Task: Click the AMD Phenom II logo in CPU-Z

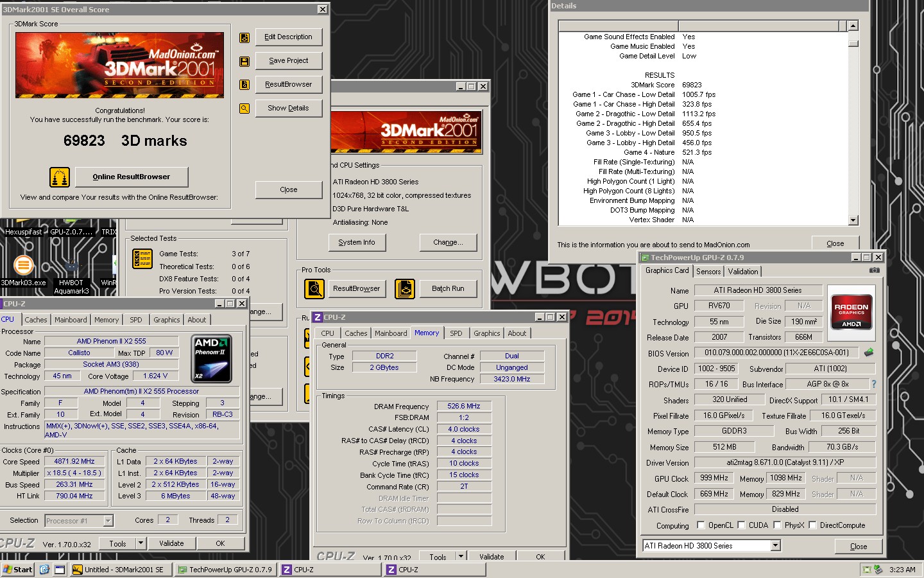Action: (211, 358)
